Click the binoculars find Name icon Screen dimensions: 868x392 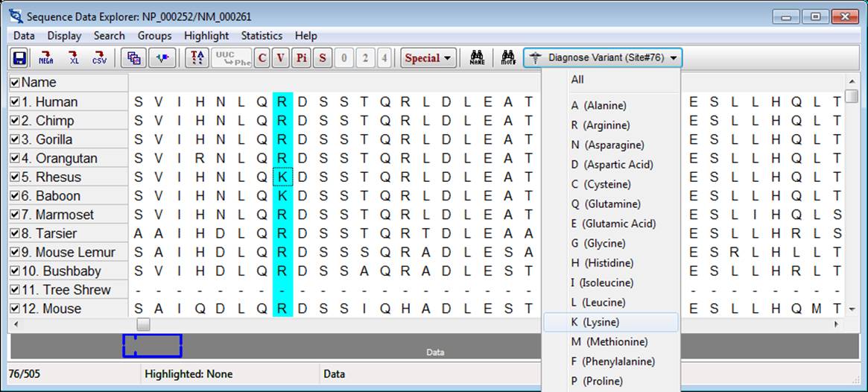[477, 58]
